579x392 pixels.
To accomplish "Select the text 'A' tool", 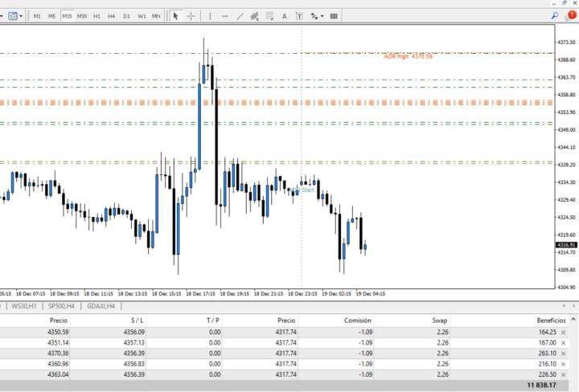I will 284,15.
